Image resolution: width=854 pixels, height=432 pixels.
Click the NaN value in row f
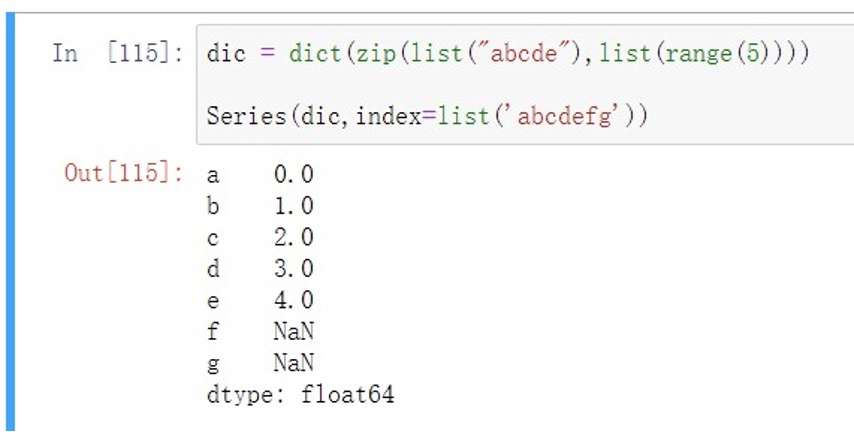point(293,332)
